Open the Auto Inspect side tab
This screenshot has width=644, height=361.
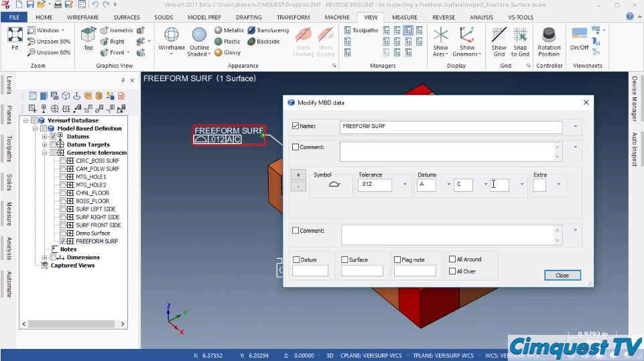pos(635,149)
